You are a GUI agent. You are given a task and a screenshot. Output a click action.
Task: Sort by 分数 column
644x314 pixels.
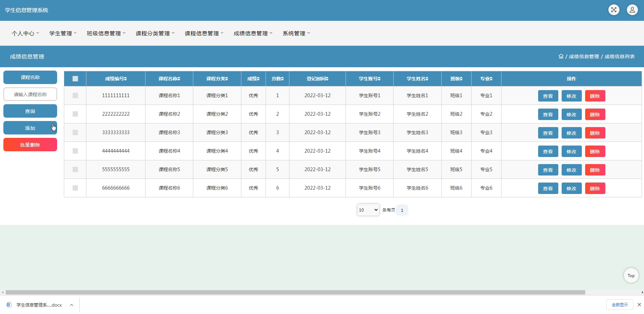click(278, 79)
